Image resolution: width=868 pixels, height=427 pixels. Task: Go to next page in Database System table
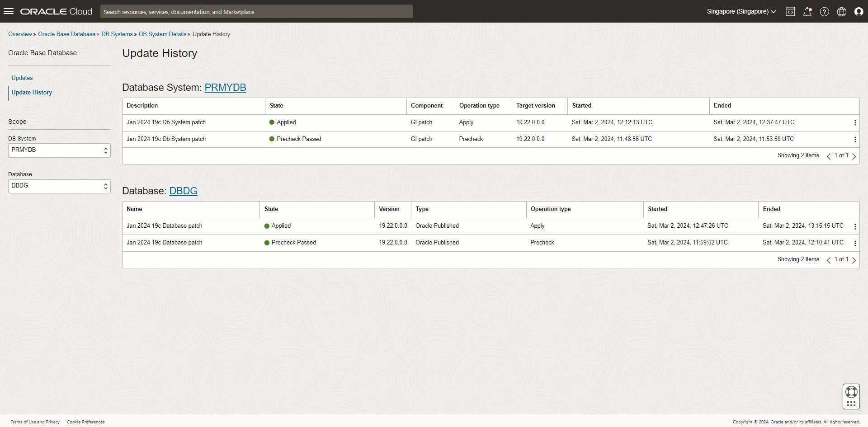point(854,156)
